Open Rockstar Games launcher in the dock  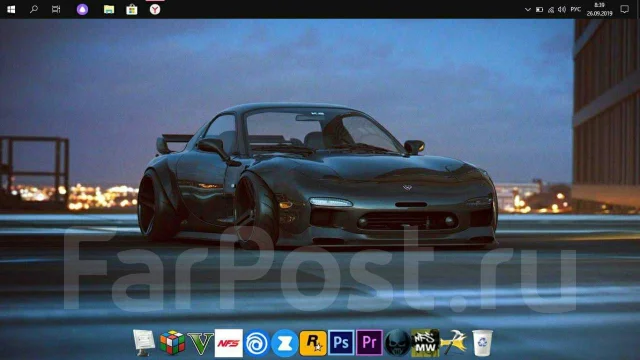click(x=313, y=342)
